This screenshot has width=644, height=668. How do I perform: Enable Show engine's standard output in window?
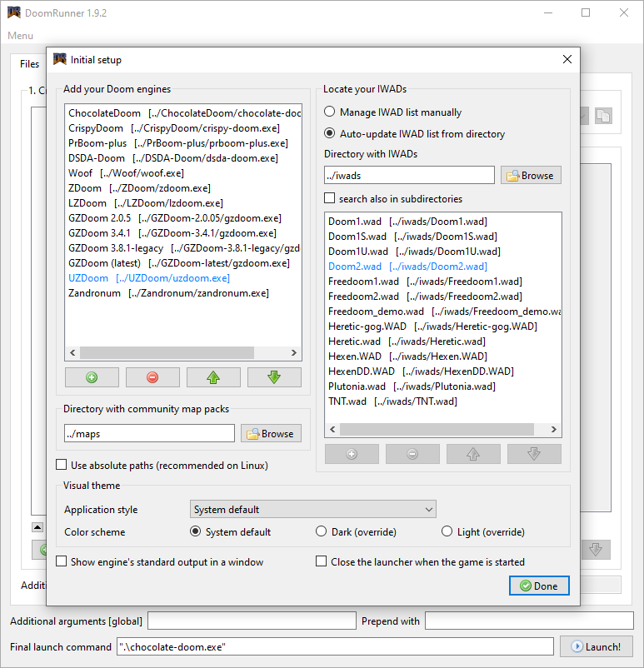160,562
